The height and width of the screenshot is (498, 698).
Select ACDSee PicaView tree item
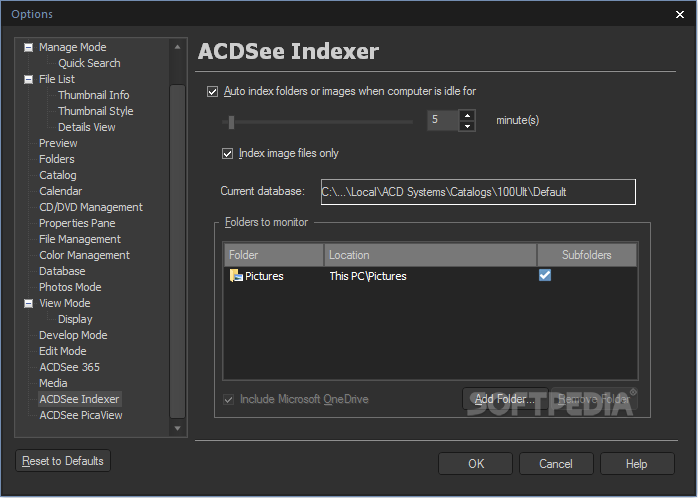(x=81, y=416)
